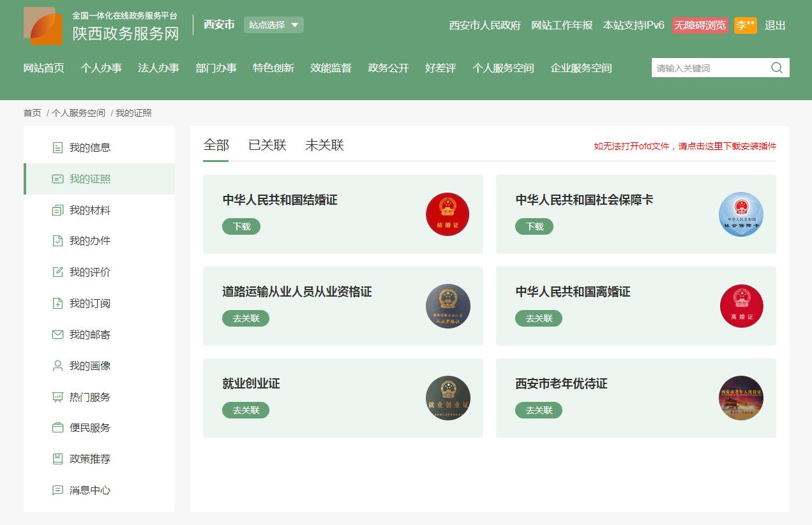Click 个人服务空间 in the breadcrumb
The width and height of the screenshot is (812, 525).
click(x=79, y=113)
